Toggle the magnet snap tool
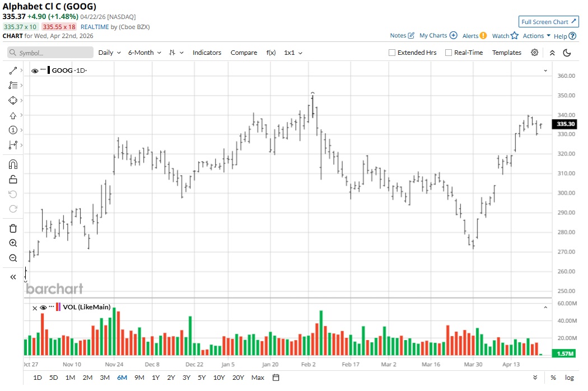Image resolution: width=588 pixels, height=391 pixels. [13, 164]
